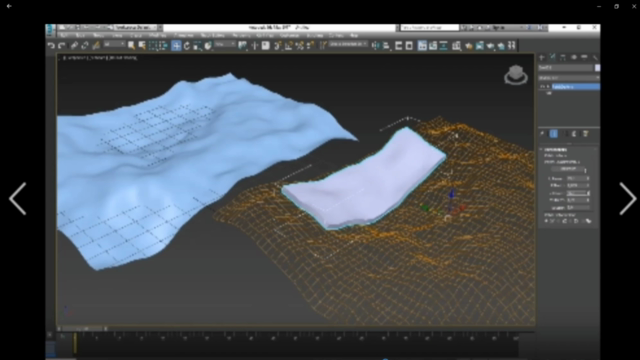
Task: Open the Schematic View icon
Action: click(x=443, y=45)
